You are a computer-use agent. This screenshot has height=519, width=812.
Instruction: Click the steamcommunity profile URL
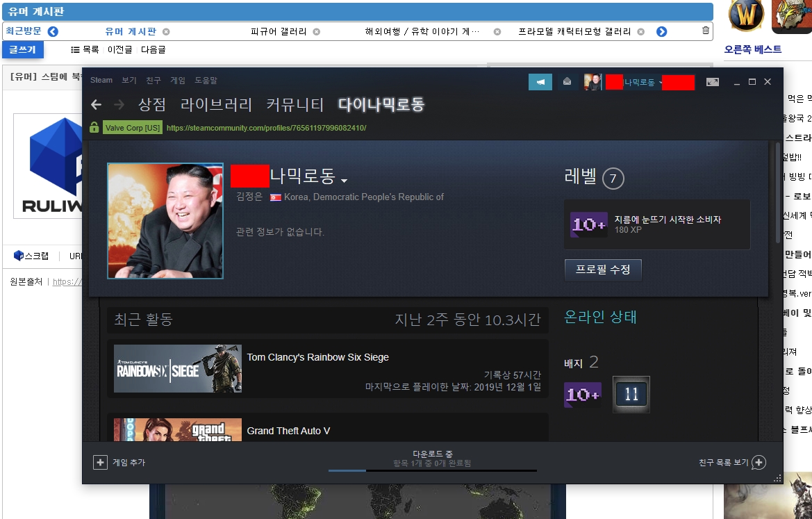click(x=266, y=128)
